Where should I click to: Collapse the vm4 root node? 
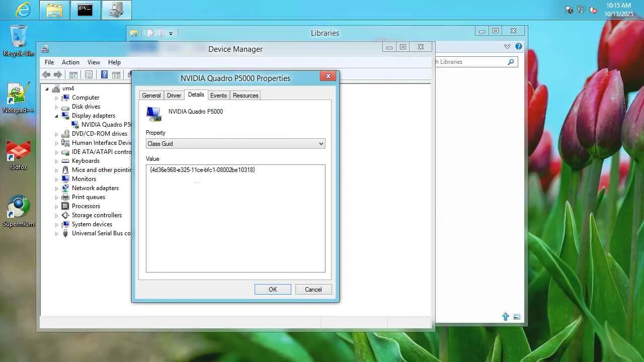(47, 89)
